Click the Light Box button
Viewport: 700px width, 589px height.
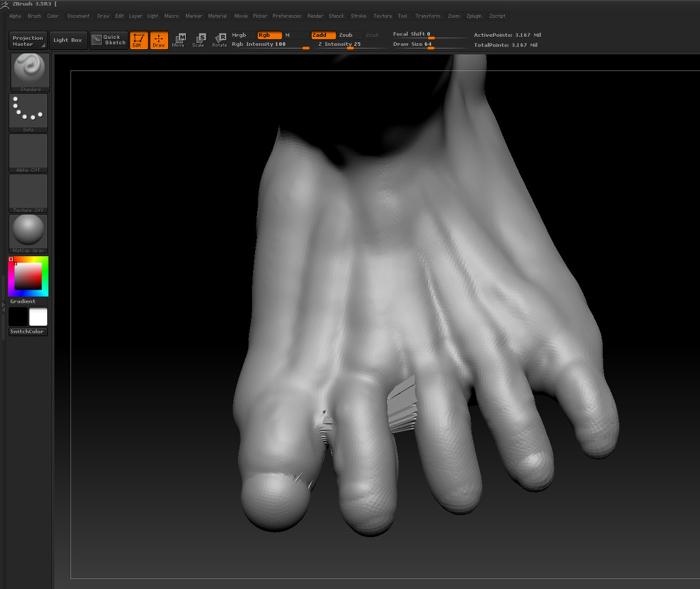(x=68, y=40)
